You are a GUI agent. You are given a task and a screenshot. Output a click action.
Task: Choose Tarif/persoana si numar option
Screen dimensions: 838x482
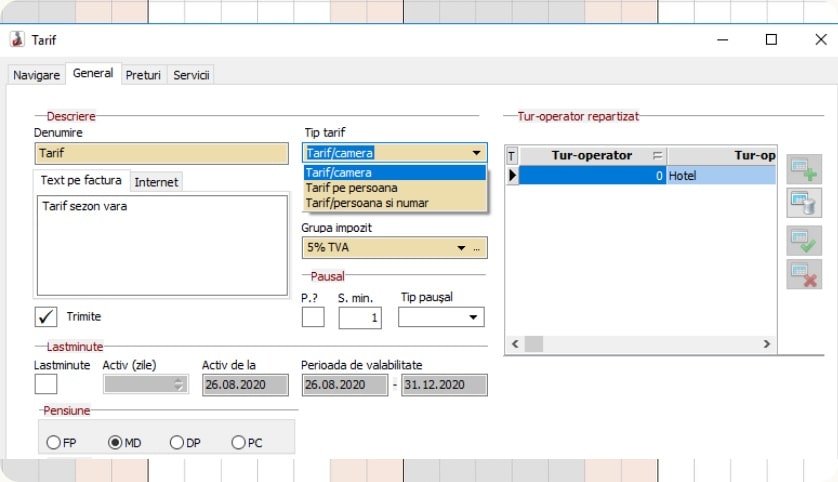pos(395,203)
